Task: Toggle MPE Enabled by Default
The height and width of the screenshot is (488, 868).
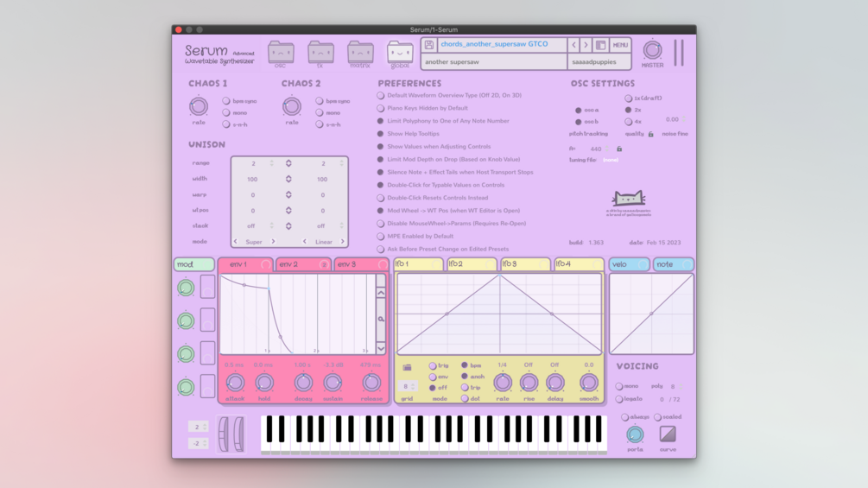Action: pos(380,237)
